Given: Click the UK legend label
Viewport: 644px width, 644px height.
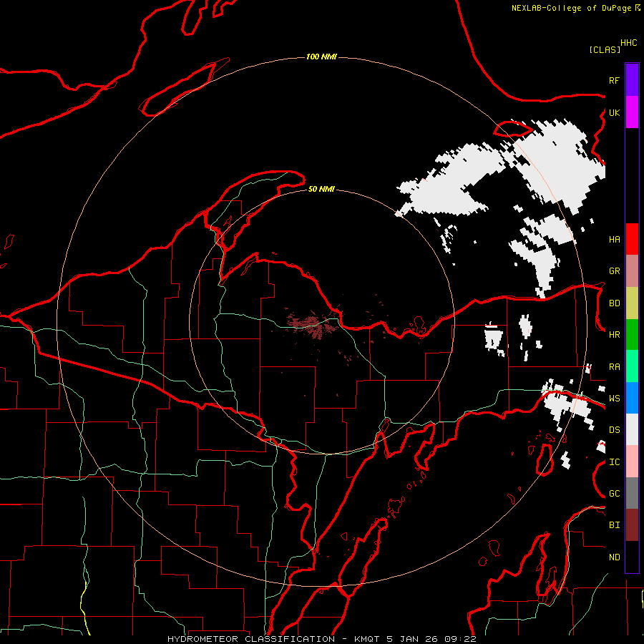Looking at the screenshot, I should point(615,113).
